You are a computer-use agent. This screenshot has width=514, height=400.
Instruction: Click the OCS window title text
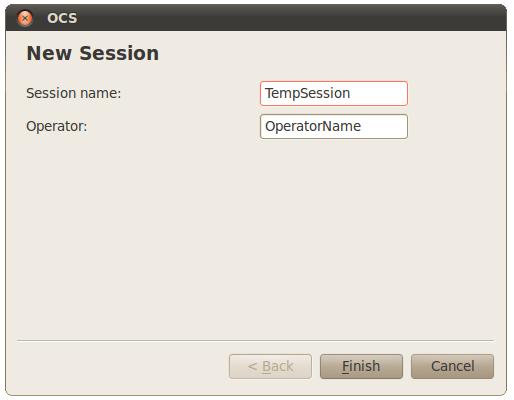[x=62, y=18]
